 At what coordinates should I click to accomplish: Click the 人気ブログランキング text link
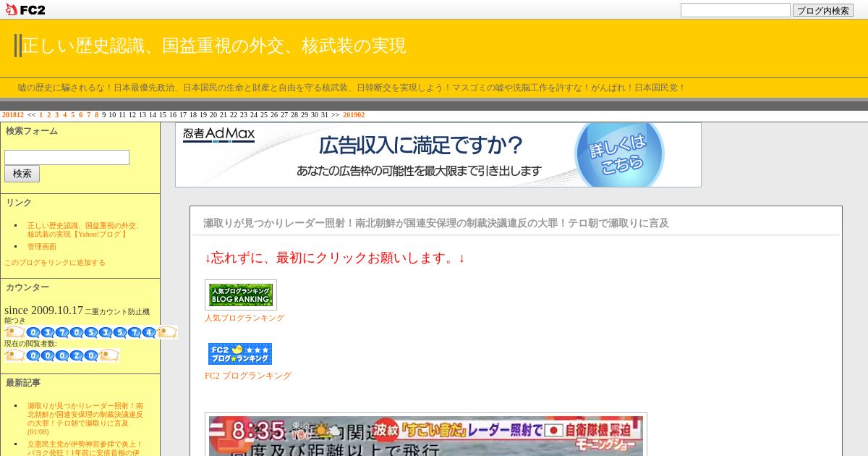coord(244,318)
